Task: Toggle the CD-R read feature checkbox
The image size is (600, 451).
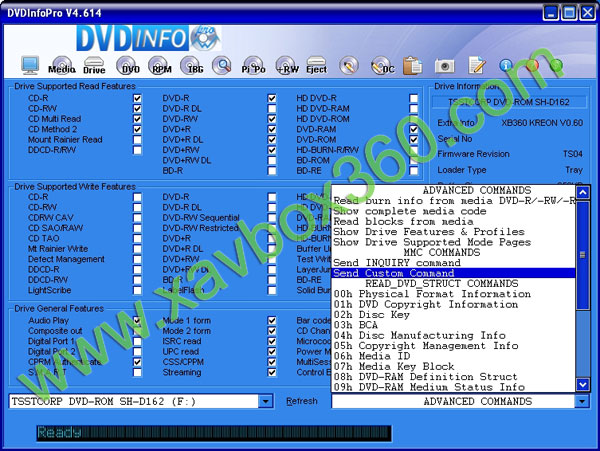Action: pyautogui.click(x=137, y=98)
